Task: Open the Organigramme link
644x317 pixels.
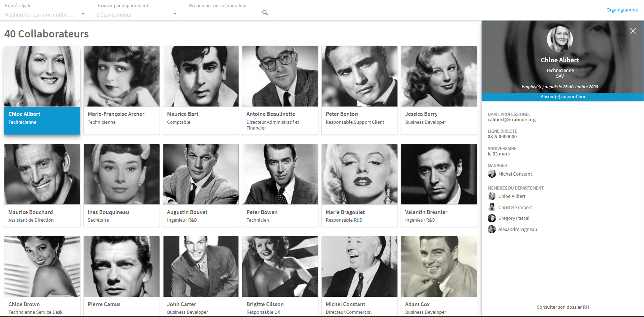Action: pos(622,10)
